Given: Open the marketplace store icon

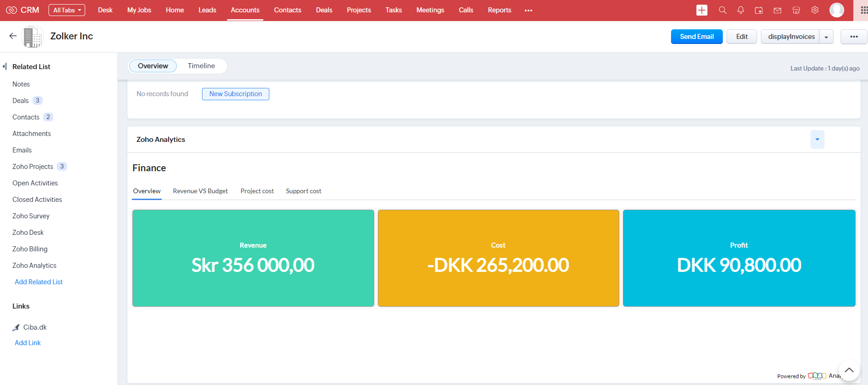Looking at the screenshot, I should point(796,10).
